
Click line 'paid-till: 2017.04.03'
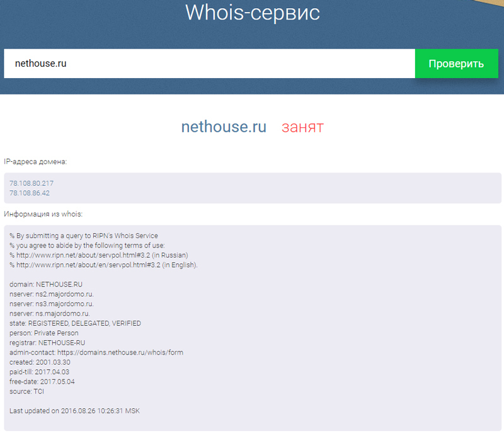39,372
